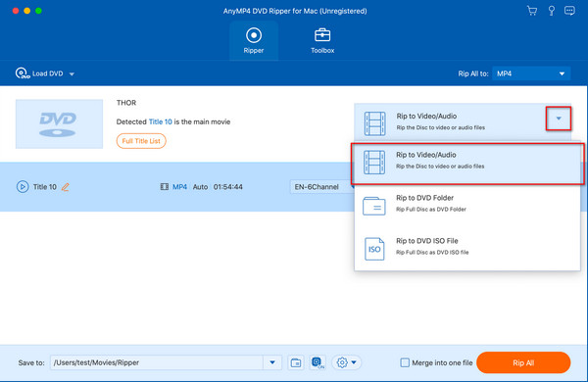Expand the Rip All to MP4 dropdown
Viewport: 588px width, 382px height.
(x=531, y=73)
